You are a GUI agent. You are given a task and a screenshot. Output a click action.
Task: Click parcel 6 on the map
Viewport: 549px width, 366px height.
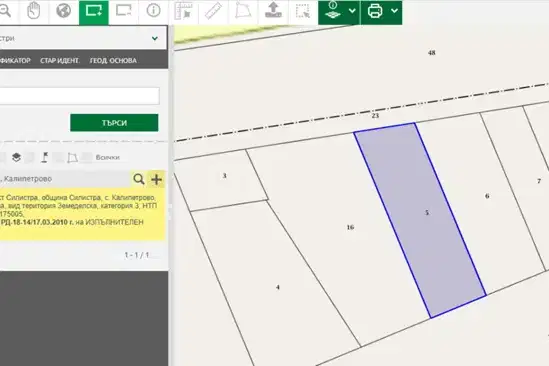[487, 196]
